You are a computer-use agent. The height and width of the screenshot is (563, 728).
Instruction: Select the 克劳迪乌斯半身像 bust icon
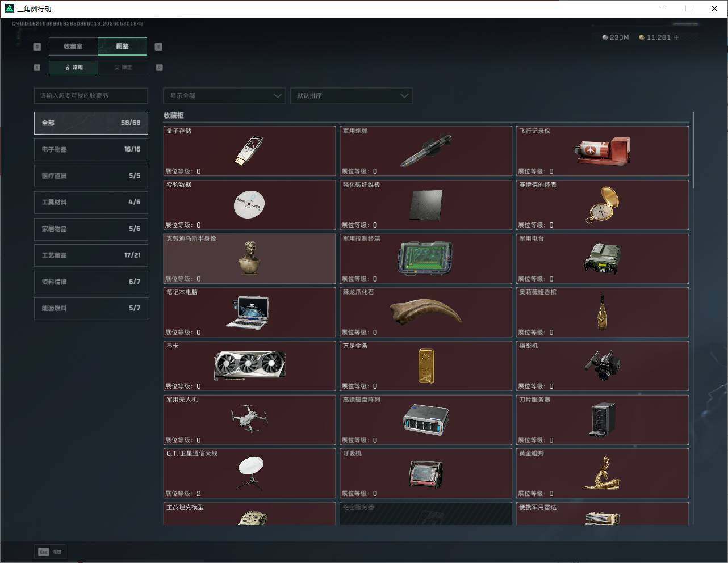(x=249, y=258)
